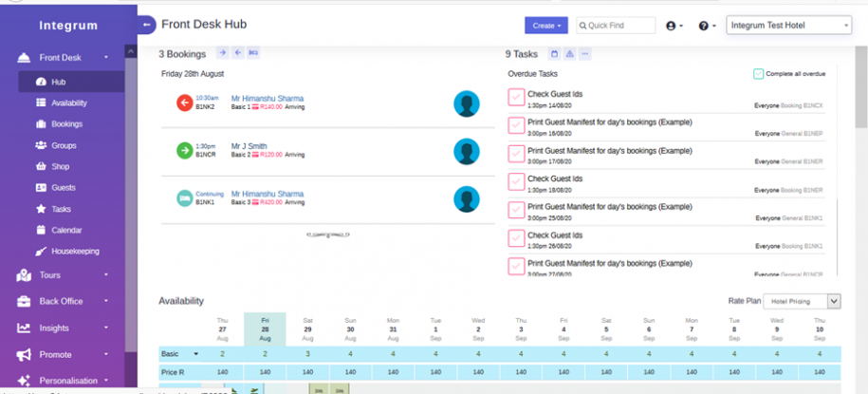
Task: Click the warning icon beside 9 Tasks
Action: point(569,54)
